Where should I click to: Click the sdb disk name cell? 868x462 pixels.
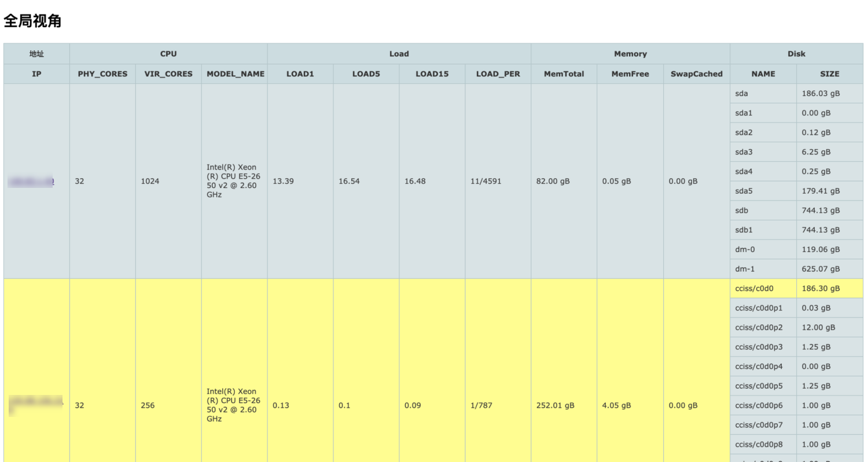tap(763, 210)
